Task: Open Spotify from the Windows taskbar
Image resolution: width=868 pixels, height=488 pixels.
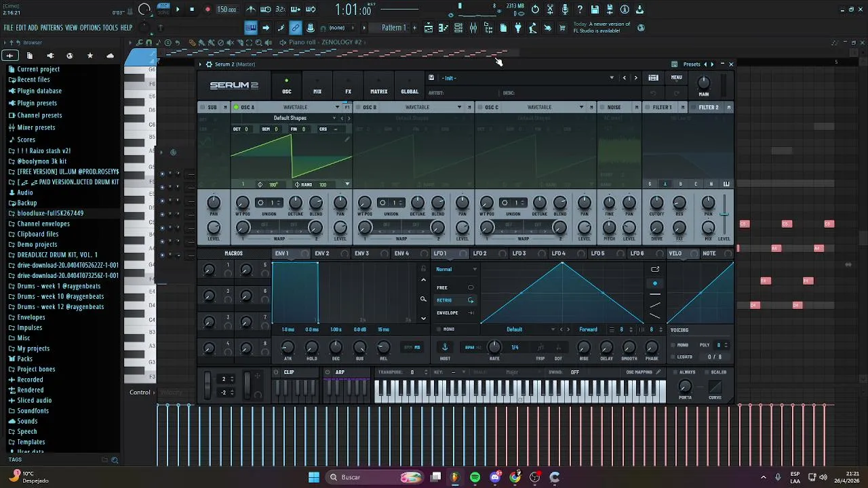Action: pos(475,477)
